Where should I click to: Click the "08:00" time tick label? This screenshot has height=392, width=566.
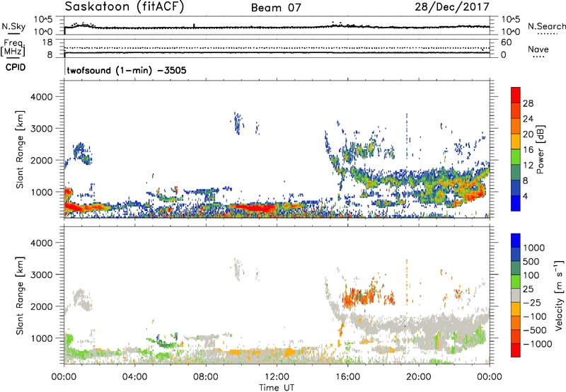[206, 377]
